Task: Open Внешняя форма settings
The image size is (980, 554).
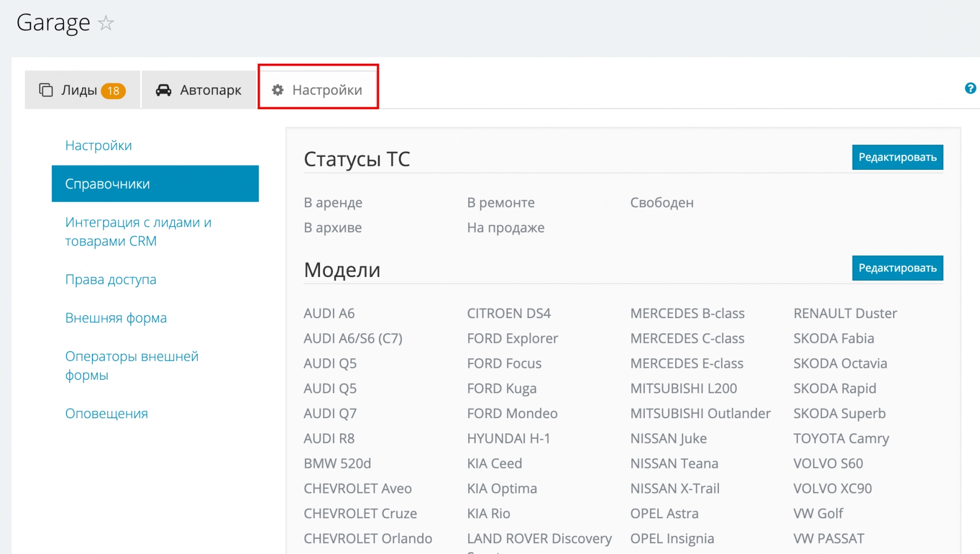Action: tap(116, 318)
